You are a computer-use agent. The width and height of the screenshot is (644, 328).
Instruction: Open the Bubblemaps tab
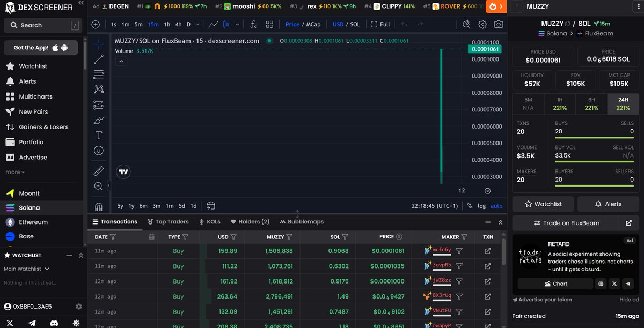pos(302,221)
